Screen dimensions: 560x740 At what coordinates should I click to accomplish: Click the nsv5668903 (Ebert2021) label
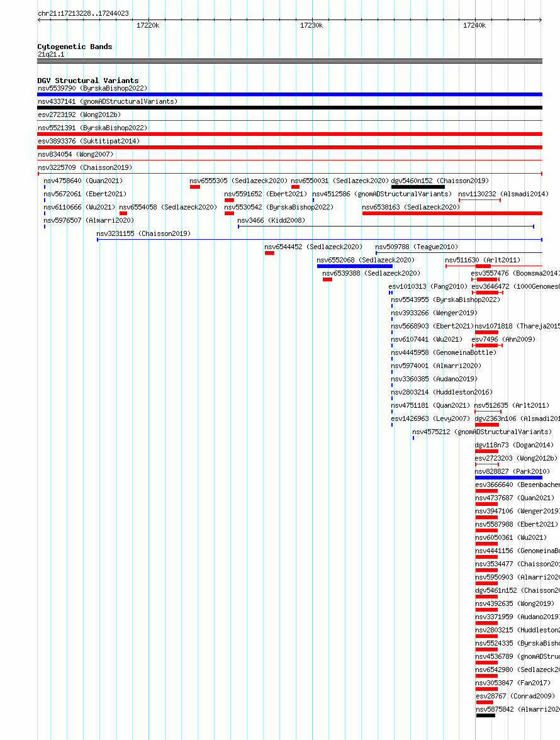coord(432,326)
